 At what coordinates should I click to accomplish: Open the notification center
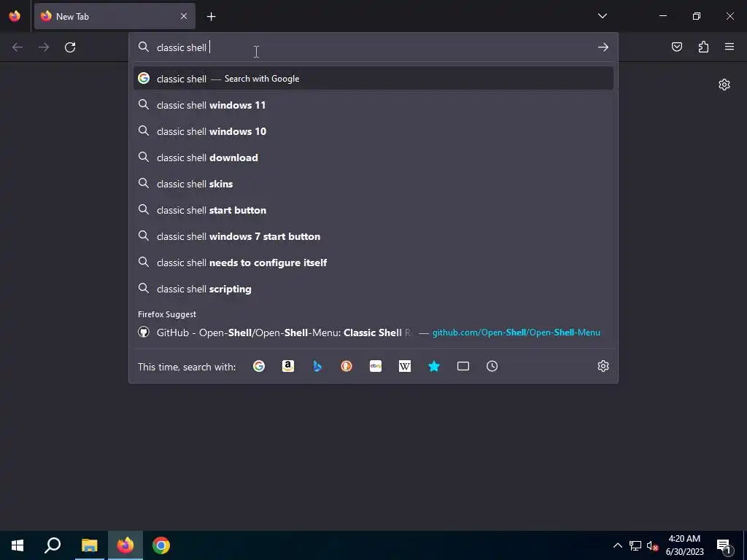[724, 545]
